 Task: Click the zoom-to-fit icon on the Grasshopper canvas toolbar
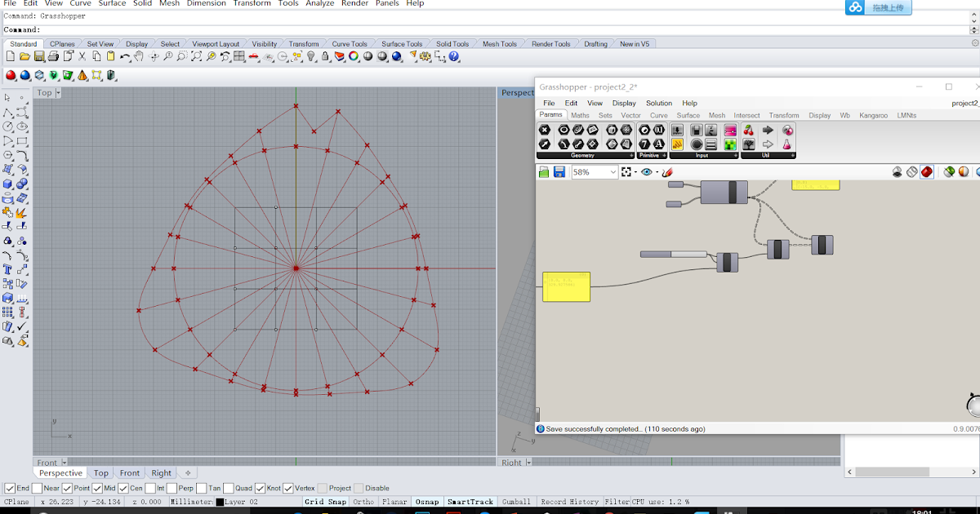pos(626,172)
